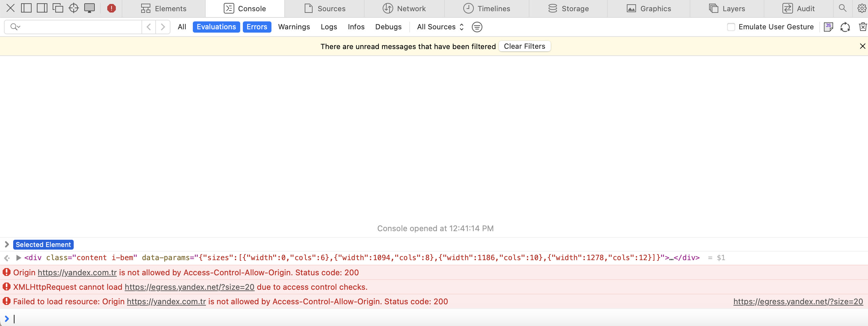Image resolution: width=868 pixels, height=326 pixels.
Task: Reload page with circular arrows icon
Action: [845, 27]
